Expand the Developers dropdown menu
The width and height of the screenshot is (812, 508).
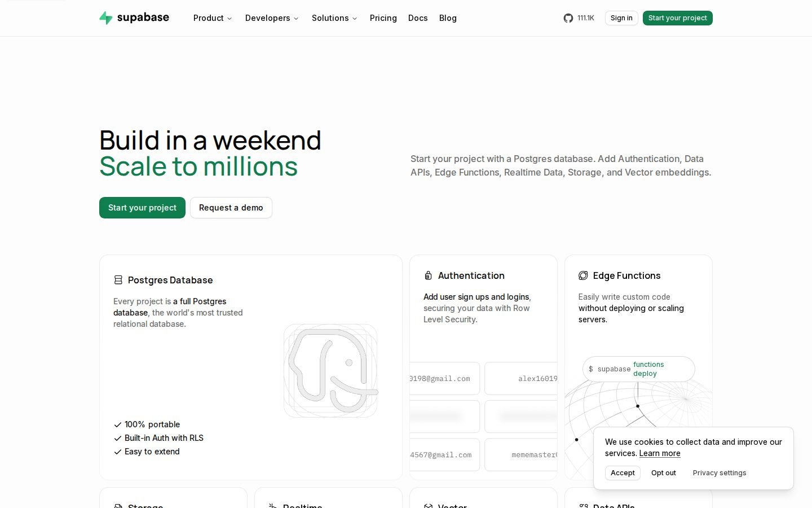point(272,18)
